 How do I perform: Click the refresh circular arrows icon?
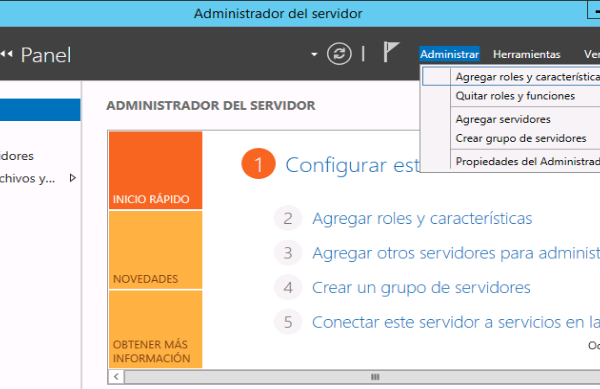[339, 54]
